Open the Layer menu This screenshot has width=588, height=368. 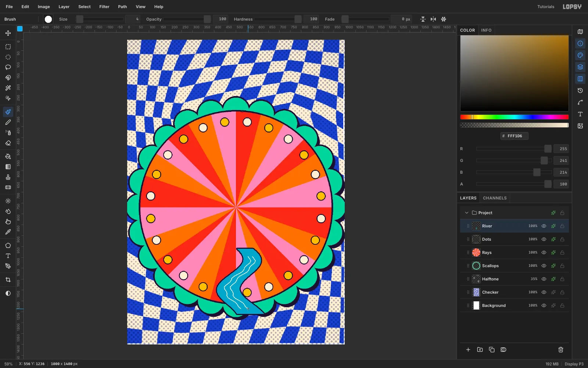pyautogui.click(x=64, y=7)
